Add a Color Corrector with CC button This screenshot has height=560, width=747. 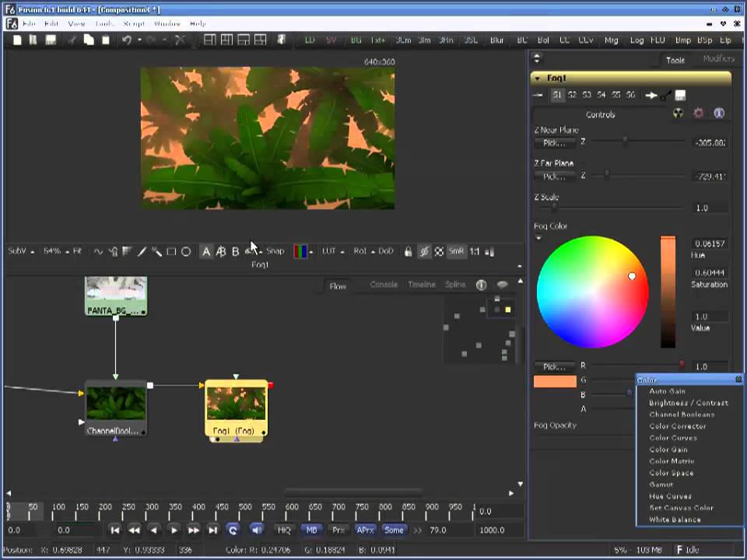tap(565, 40)
